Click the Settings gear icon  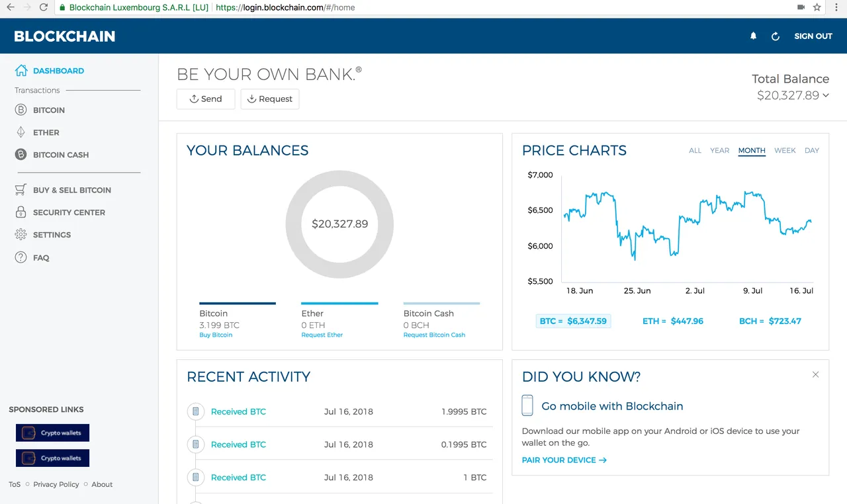coord(21,235)
